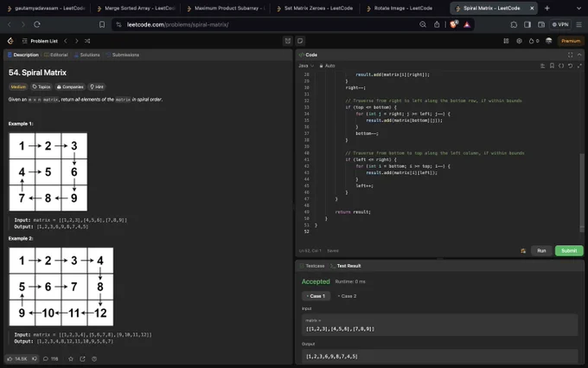Bookmark the code with editor bookmark icon
Screen dimensions: 588x368
click(x=552, y=66)
